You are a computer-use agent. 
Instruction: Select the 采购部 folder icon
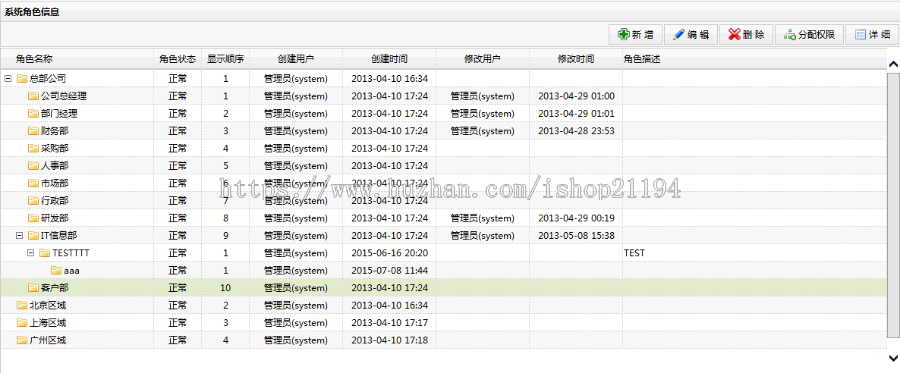tap(33, 148)
